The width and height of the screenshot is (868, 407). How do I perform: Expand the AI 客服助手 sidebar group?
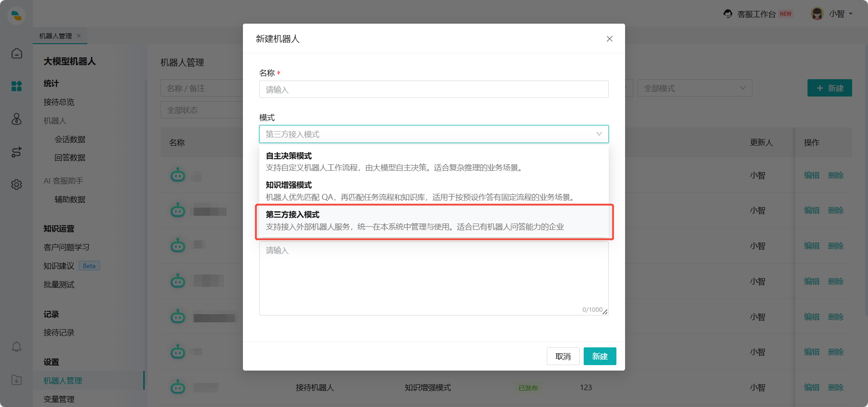click(63, 181)
